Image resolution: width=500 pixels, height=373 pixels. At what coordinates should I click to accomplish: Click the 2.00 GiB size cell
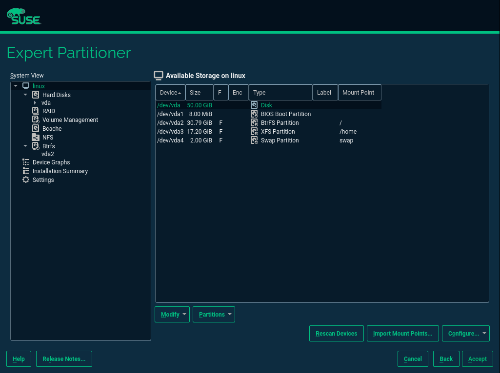coord(201,141)
